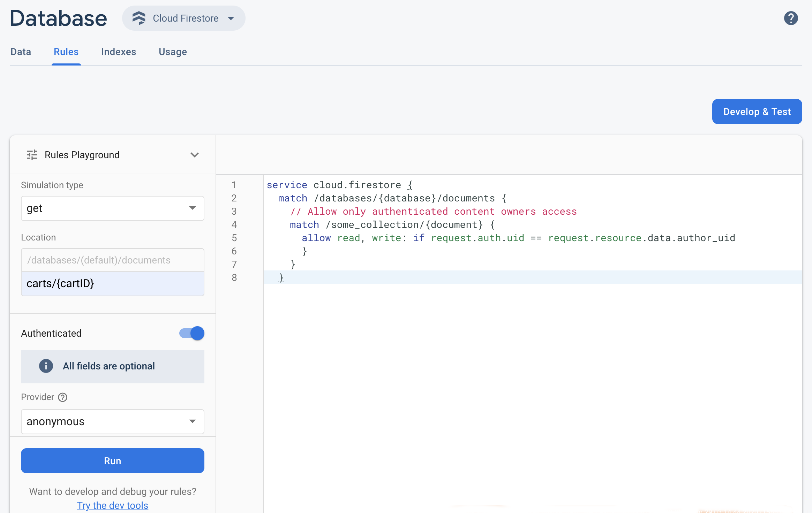Click the Rules Playground sliders icon
Viewport: 812px width, 513px height.
coord(32,155)
